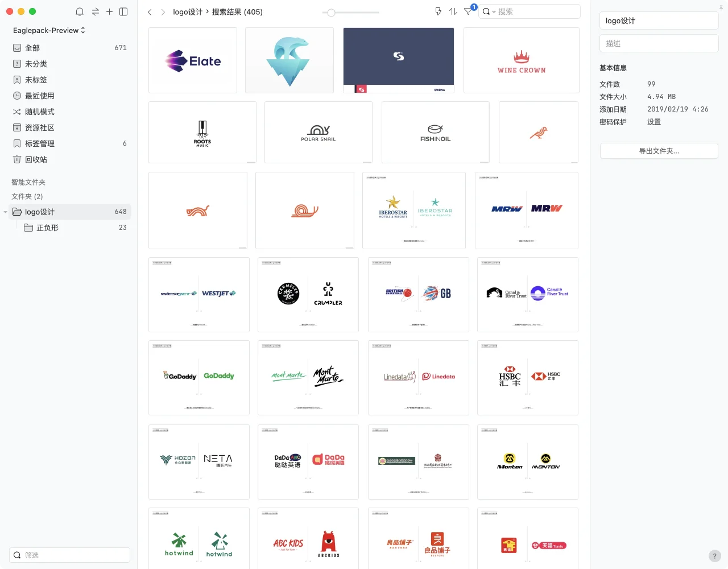This screenshot has height=569, width=728.
Task: Click logo设计 in the breadcrumb path
Action: click(x=188, y=12)
